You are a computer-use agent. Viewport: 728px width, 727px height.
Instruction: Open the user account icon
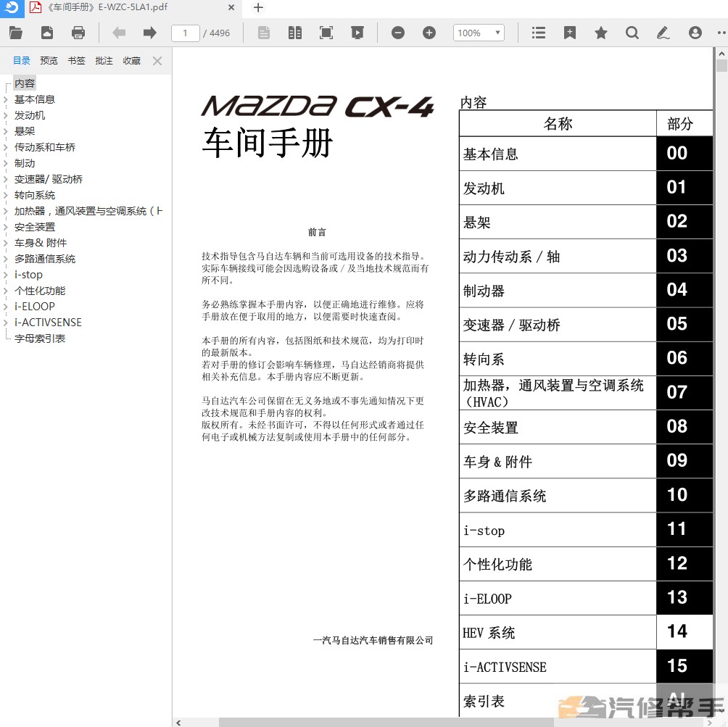click(695, 33)
